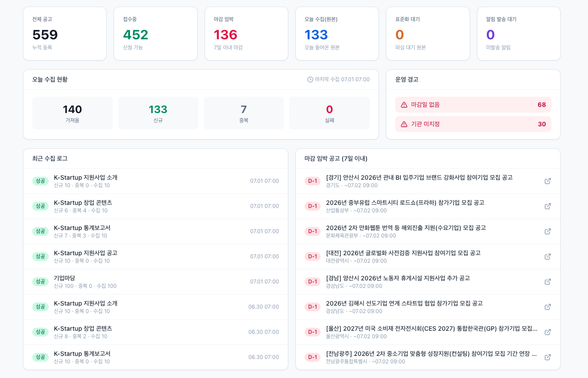
Task: Click the 마지막 수집 07.01 07:00 timestamp
Action: pyautogui.click(x=342, y=79)
